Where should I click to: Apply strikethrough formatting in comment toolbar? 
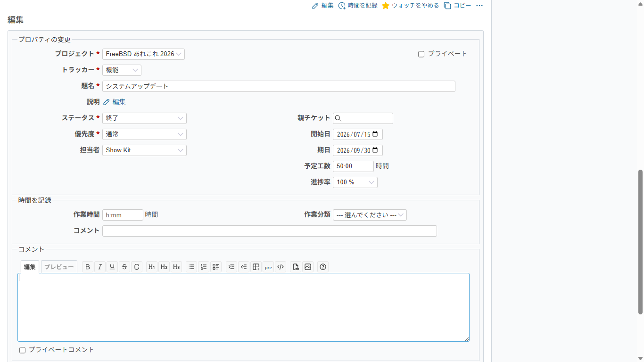click(x=124, y=267)
